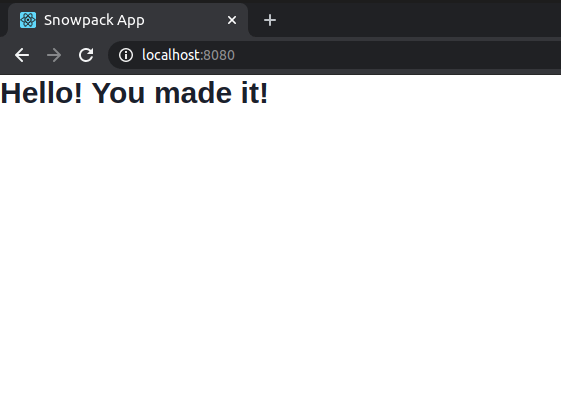The height and width of the screenshot is (416, 561).
Task: Click empty area of the address bar
Action: (394, 55)
